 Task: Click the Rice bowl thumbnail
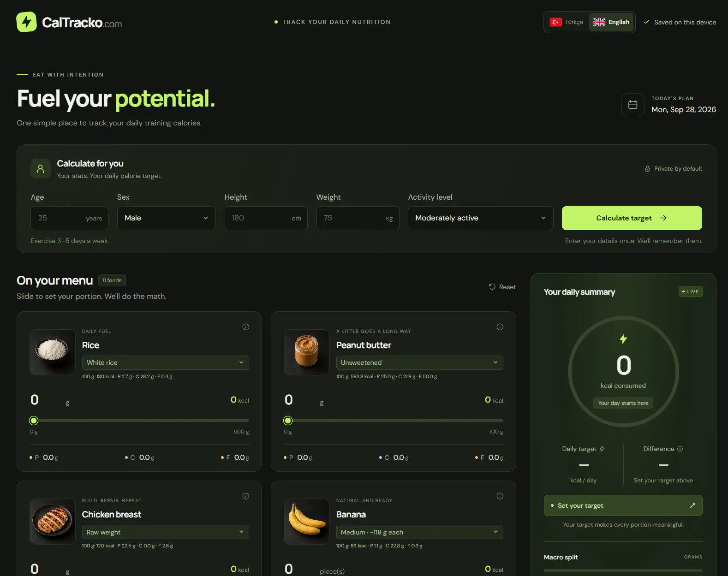click(53, 352)
